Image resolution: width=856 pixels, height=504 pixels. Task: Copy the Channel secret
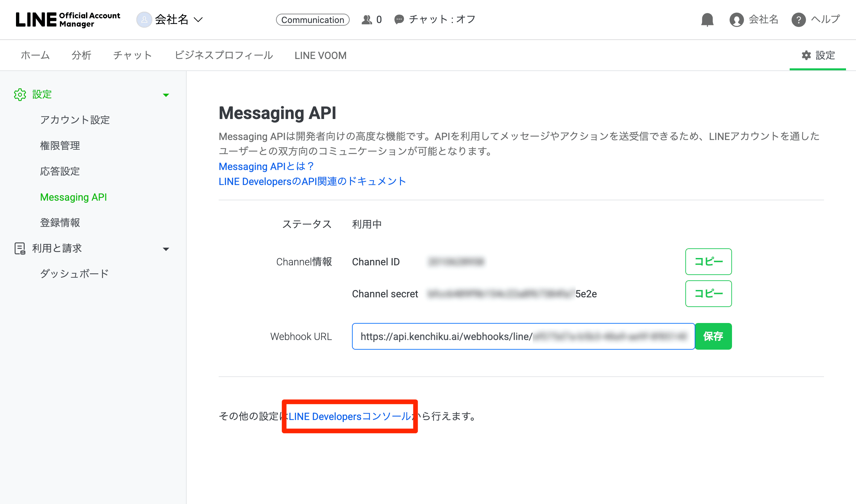click(x=708, y=293)
